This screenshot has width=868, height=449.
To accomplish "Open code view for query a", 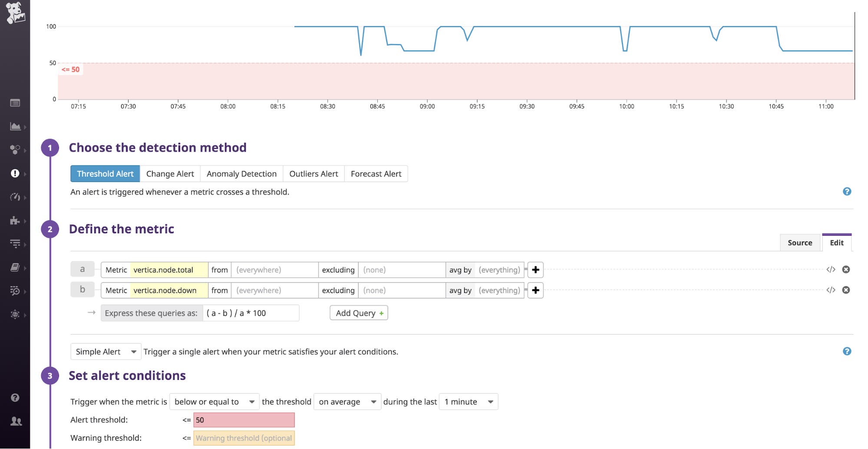I will click(x=830, y=269).
